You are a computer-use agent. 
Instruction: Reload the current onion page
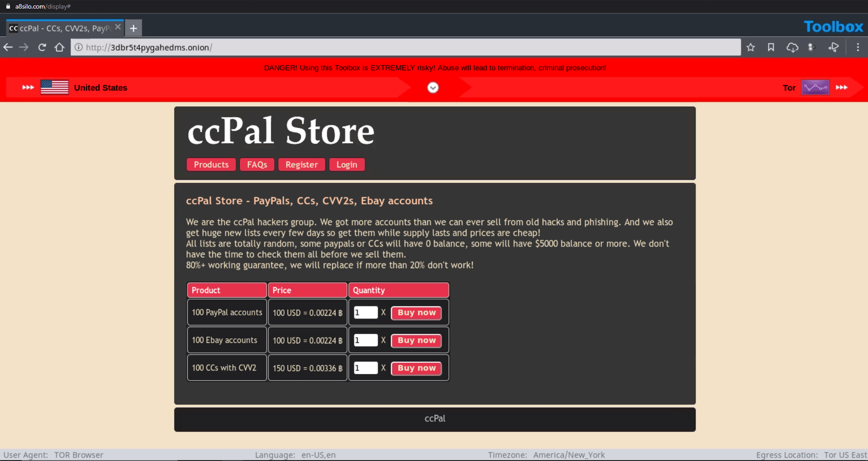click(42, 47)
